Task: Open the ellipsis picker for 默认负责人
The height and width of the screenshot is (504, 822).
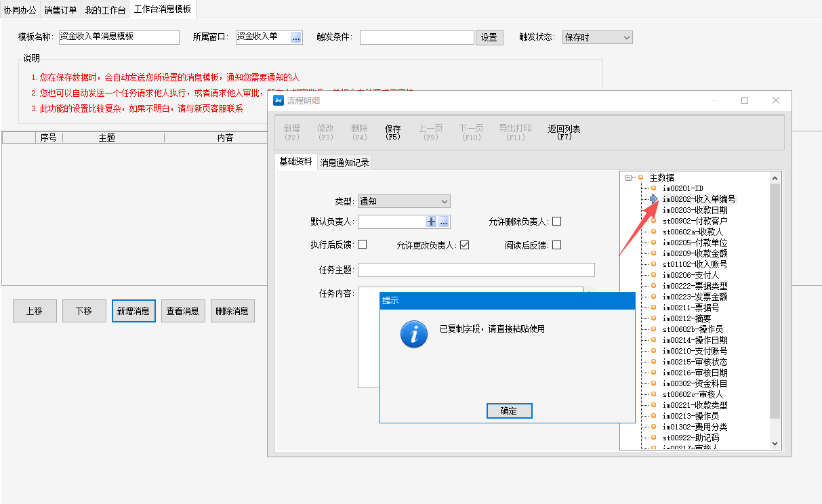Action: [444, 222]
